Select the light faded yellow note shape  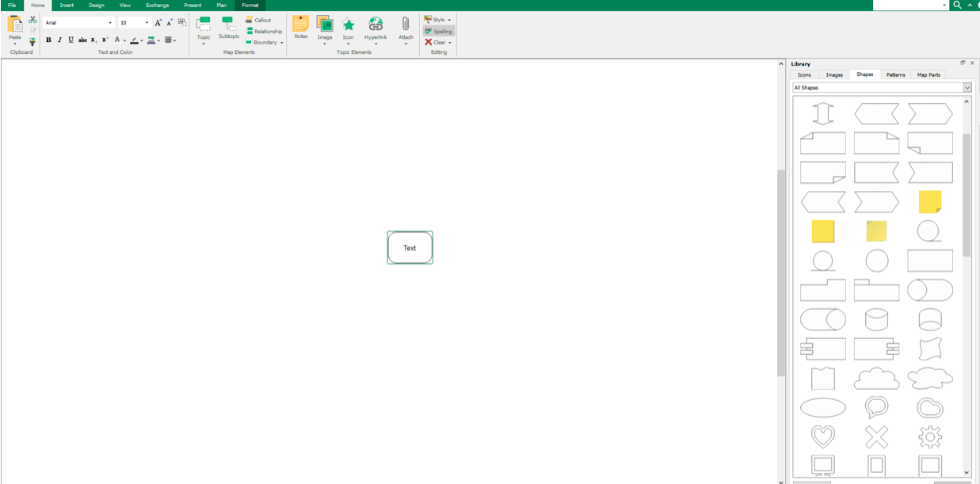pyautogui.click(x=876, y=231)
